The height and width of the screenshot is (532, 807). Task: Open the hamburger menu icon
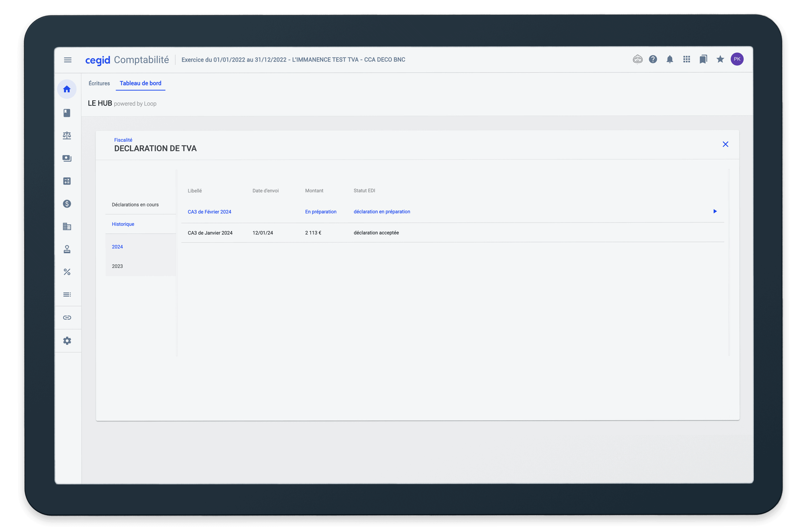click(68, 60)
